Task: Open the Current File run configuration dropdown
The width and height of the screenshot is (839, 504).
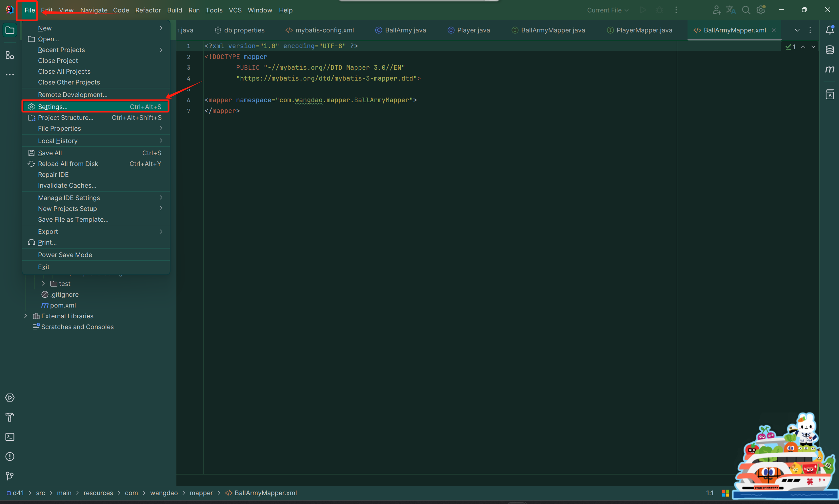Action: point(608,10)
